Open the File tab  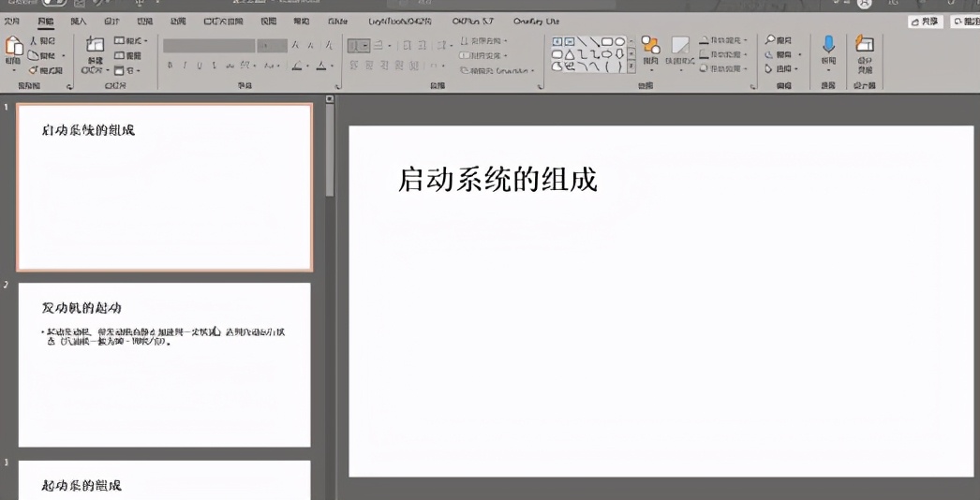pos(12,22)
